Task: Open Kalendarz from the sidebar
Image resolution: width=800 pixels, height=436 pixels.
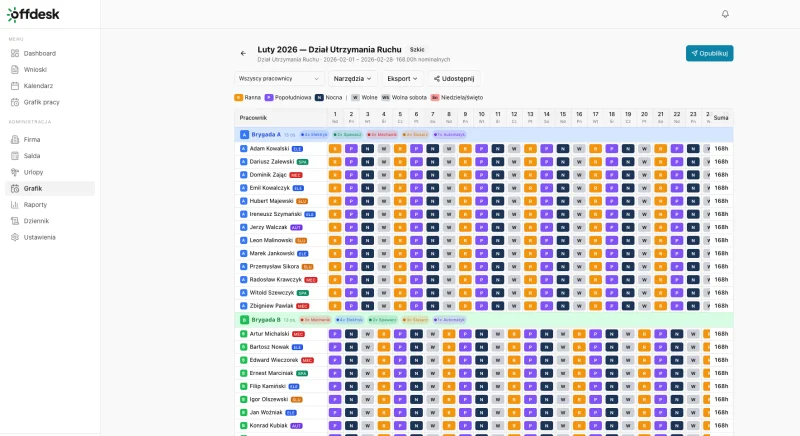Action: point(38,85)
